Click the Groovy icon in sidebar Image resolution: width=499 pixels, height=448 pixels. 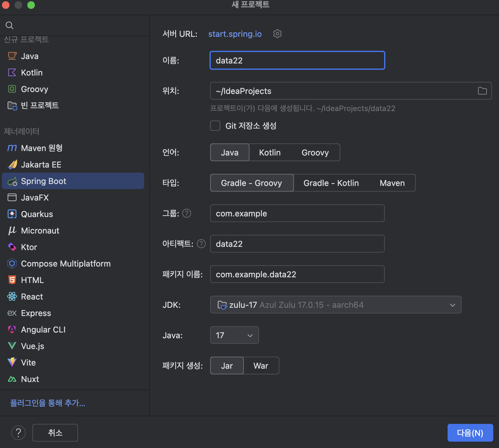[12, 89]
